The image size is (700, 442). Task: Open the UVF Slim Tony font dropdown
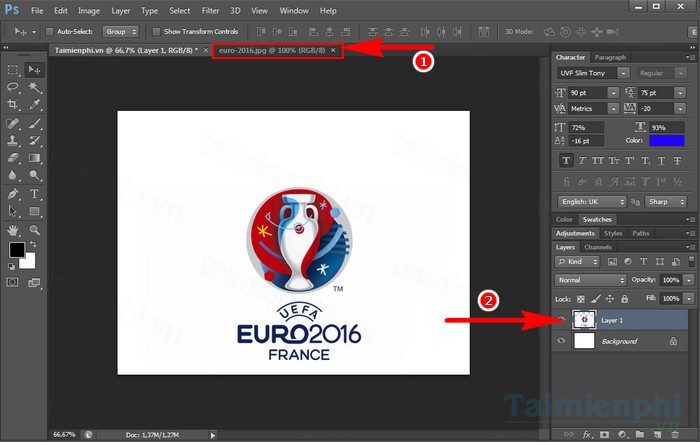[x=624, y=73]
